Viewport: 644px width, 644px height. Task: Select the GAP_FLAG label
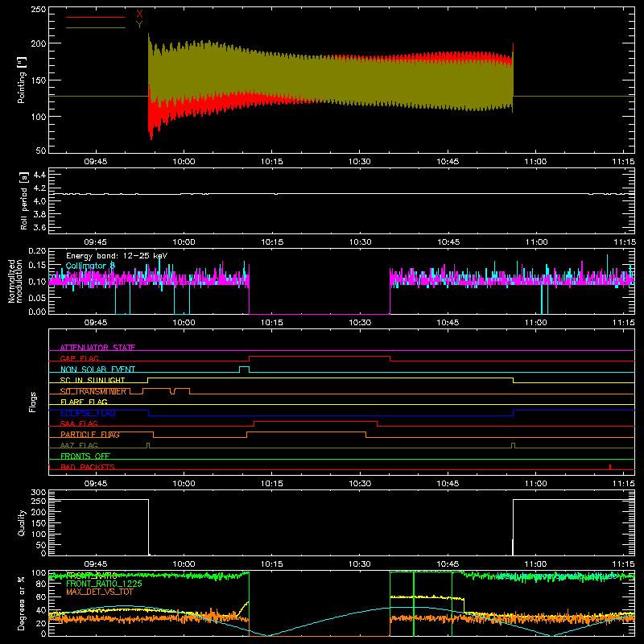tap(80, 358)
